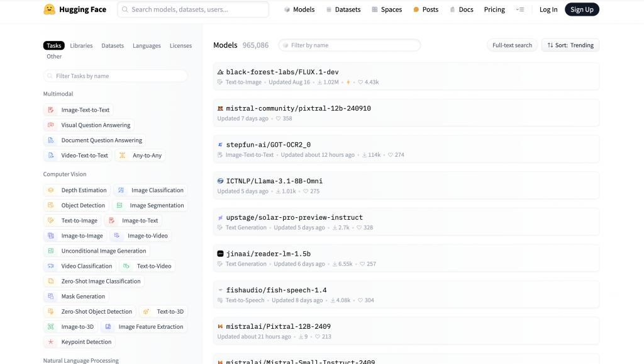644x364 pixels.
Task: Click the Sign Up button
Action: [582, 9]
